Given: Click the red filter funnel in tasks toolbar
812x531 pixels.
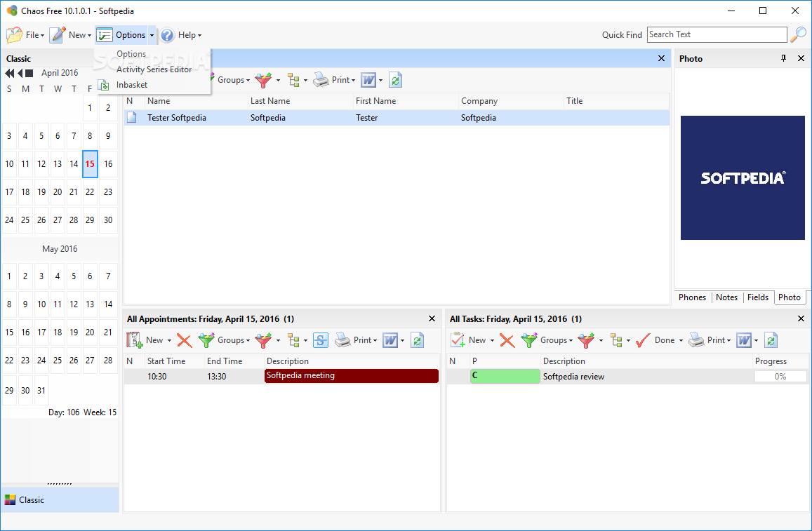Looking at the screenshot, I should [x=586, y=340].
